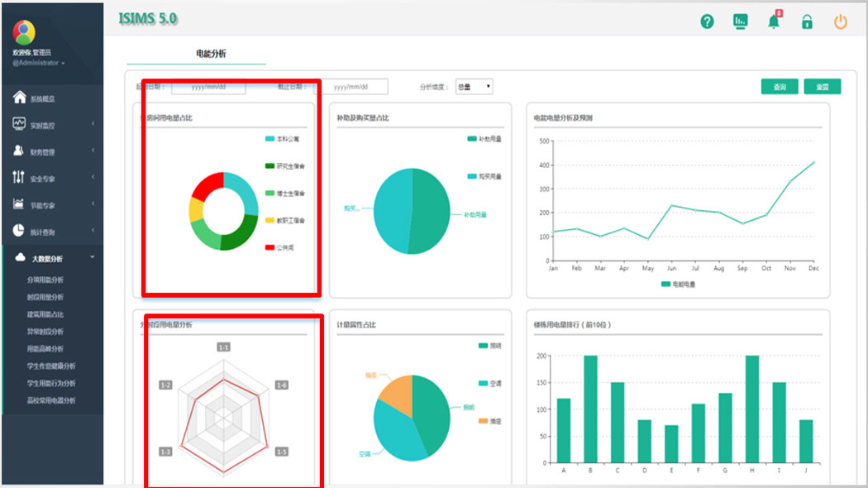Click the end date yyyy/mm/dd input field
This screenshot has width=868, height=488.
coord(353,87)
